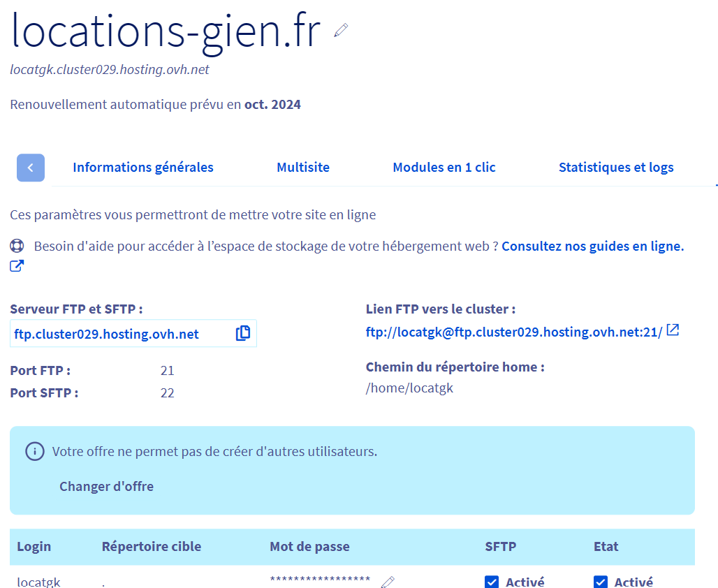The height and width of the screenshot is (588, 718).
Task: Click the Changer d'offre link
Action: click(107, 486)
